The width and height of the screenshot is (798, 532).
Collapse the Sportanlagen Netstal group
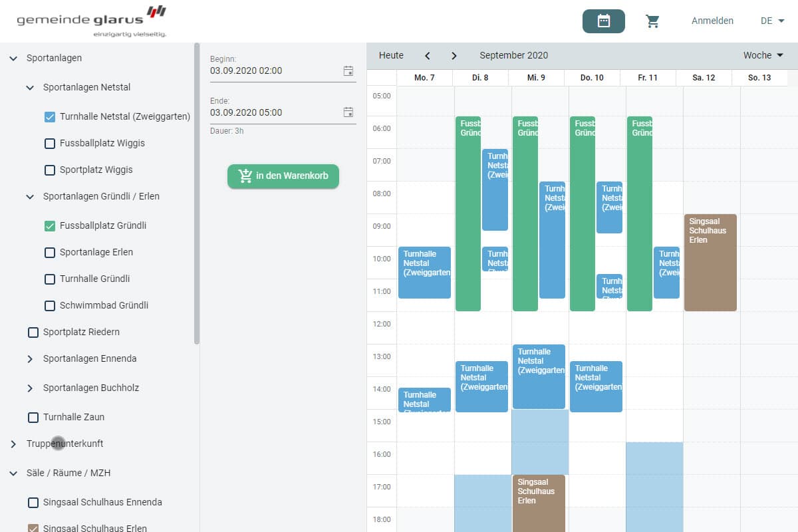tap(30, 88)
